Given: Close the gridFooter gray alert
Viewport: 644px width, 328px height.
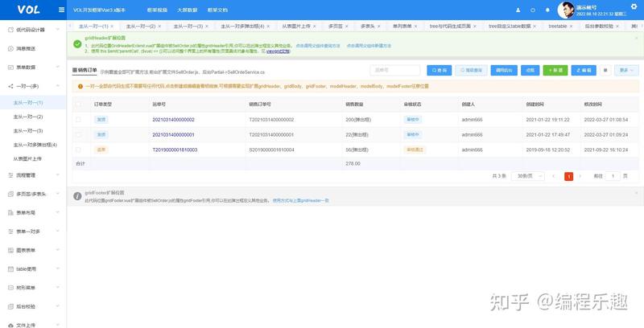Looking at the screenshot, I should (636, 193).
